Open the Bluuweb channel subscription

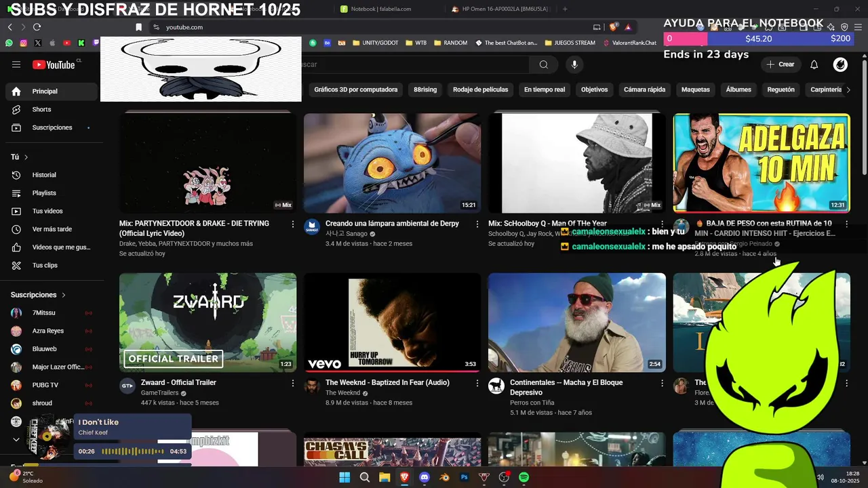(x=52, y=349)
